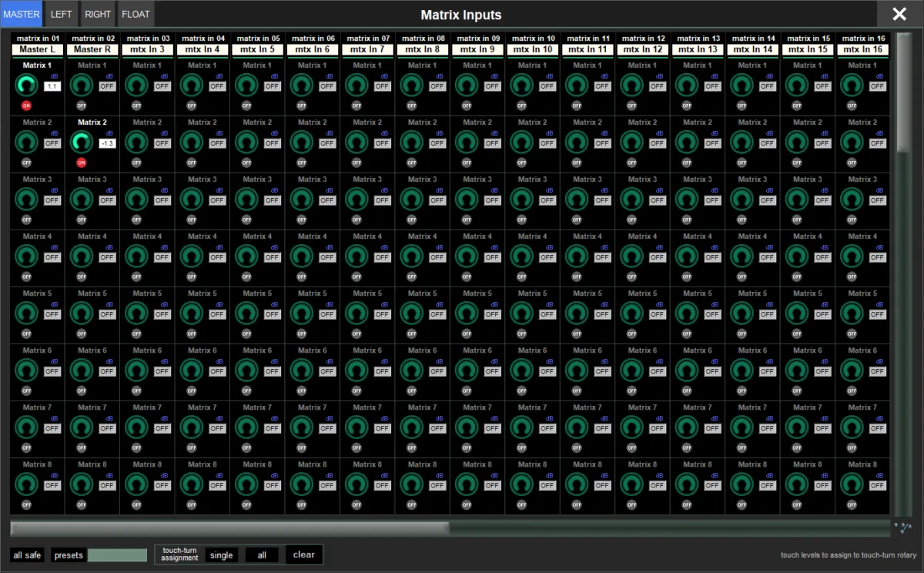Image resolution: width=924 pixels, height=573 pixels.
Task: Click the Matrix 6 label under mtx In 15
Action: (808, 350)
